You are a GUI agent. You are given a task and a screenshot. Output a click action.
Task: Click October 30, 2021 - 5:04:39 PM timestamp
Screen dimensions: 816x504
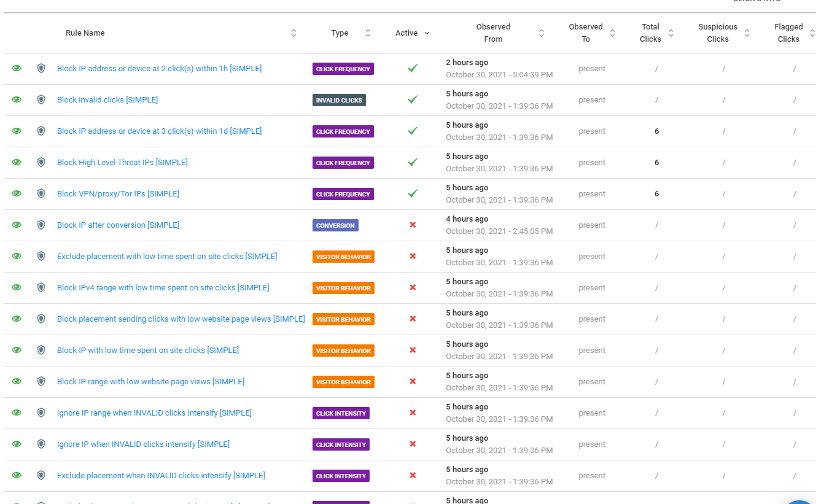499,75
